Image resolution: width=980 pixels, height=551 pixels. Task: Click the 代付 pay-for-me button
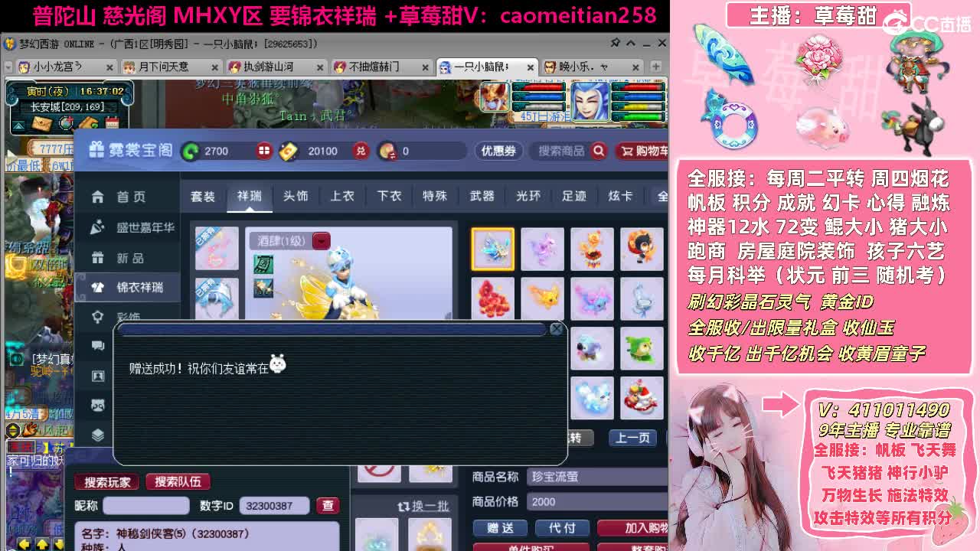(561, 528)
